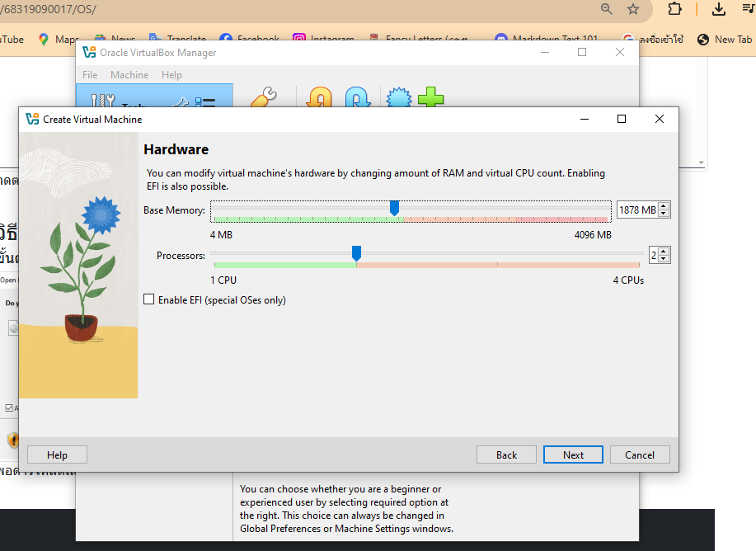This screenshot has height=551, width=756.
Task: Click the Base Memory value input field
Action: click(636, 210)
